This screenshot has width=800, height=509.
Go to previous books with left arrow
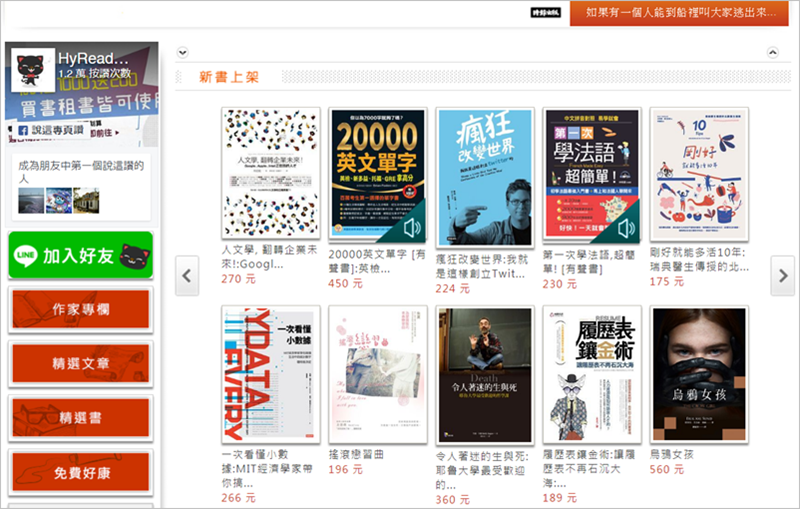coord(187,275)
